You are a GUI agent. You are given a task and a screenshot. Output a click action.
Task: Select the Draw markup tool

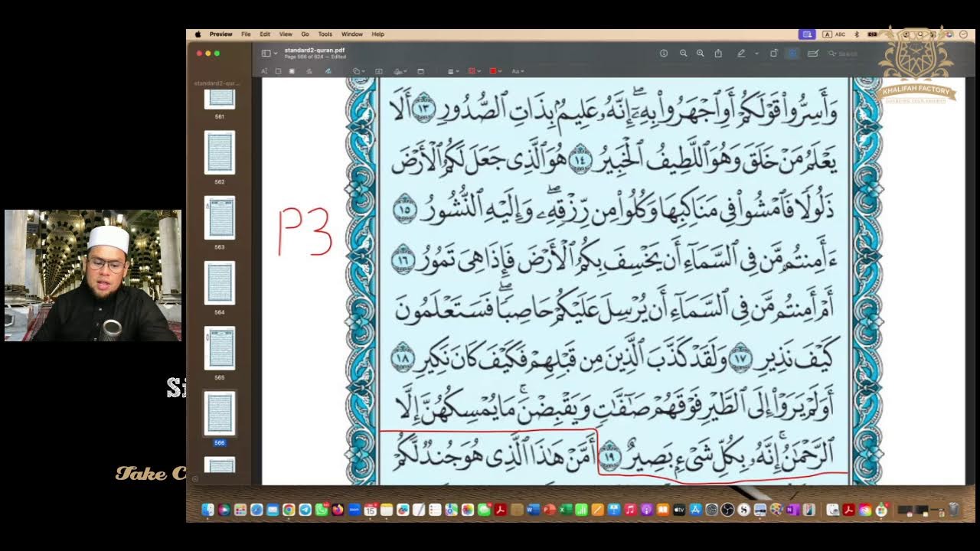328,71
